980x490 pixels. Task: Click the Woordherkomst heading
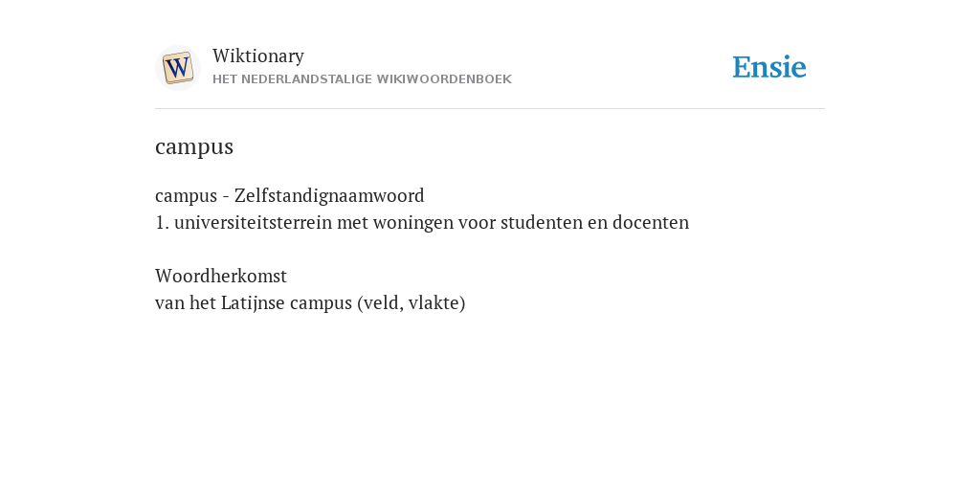pos(221,276)
